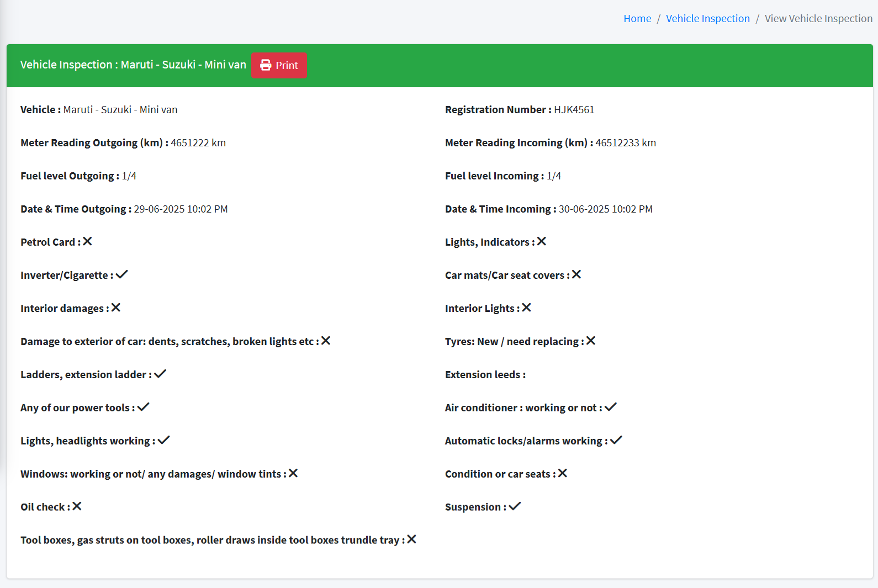Click the Petrol Card label
878x588 pixels.
[50, 242]
